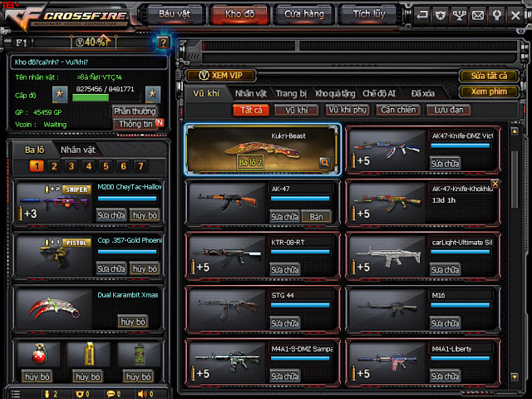This screenshot has width=532, height=399.
Task: Switch to the Đã xóa tab
Action: pos(423,93)
